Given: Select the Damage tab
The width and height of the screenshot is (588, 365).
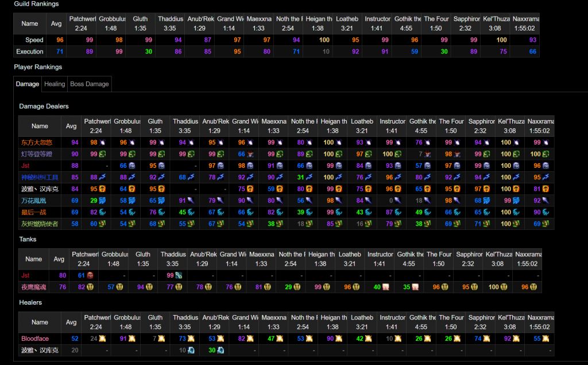Looking at the screenshot, I should pyautogui.click(x=27, y=84).
